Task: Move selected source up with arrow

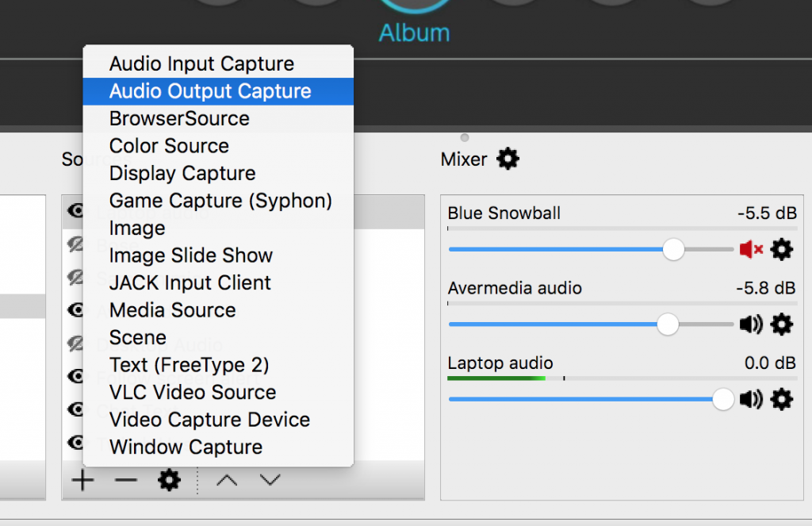Action: (227, 481)
